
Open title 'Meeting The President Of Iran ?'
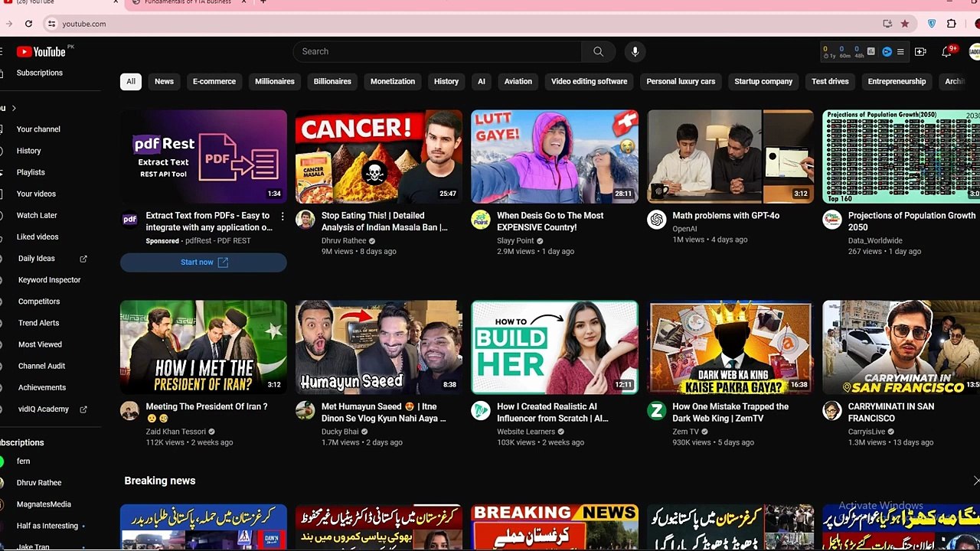(x=207, y=412)
